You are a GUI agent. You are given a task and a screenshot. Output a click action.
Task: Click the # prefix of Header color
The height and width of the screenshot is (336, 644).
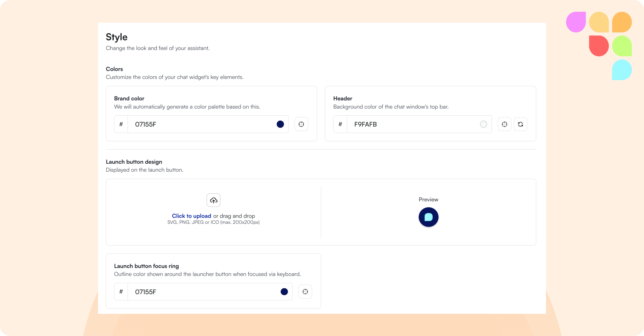click(x=340, y=124)
